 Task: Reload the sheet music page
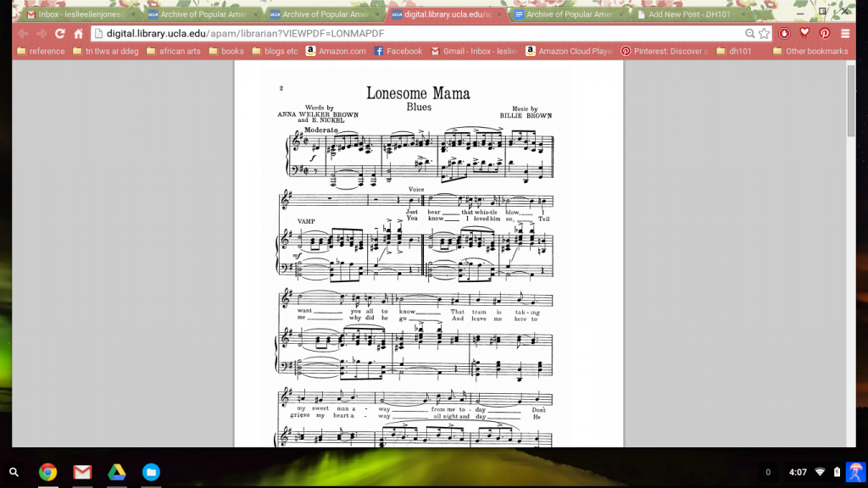pos(58,35)
